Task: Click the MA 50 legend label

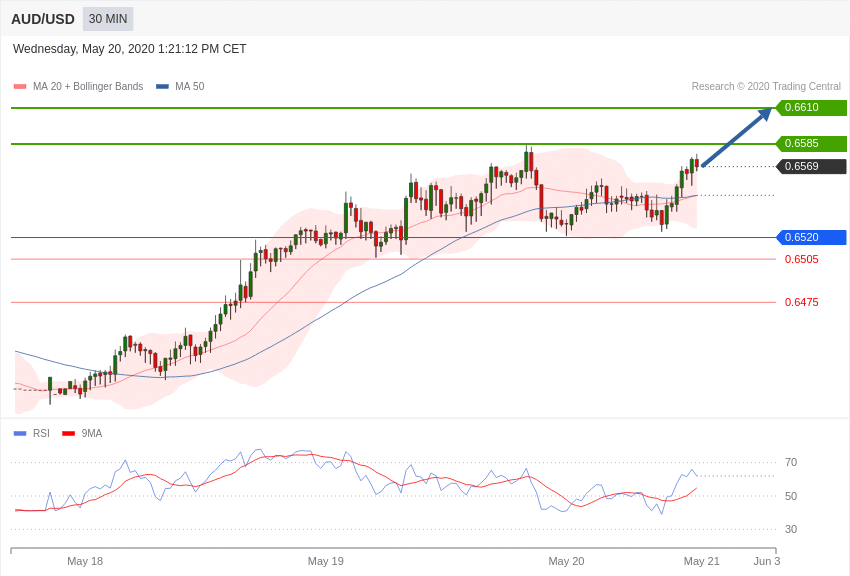Action: (x=190, y=86)
